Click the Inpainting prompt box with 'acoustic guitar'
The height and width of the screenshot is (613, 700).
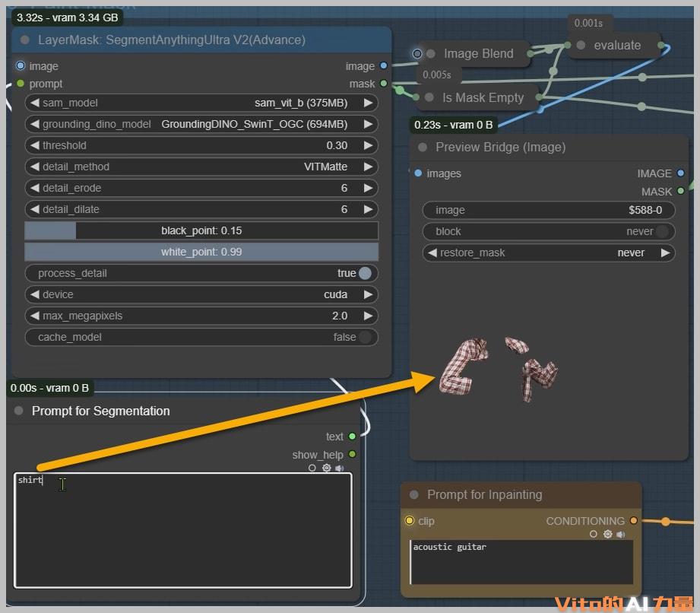click(x=522, y=561)
